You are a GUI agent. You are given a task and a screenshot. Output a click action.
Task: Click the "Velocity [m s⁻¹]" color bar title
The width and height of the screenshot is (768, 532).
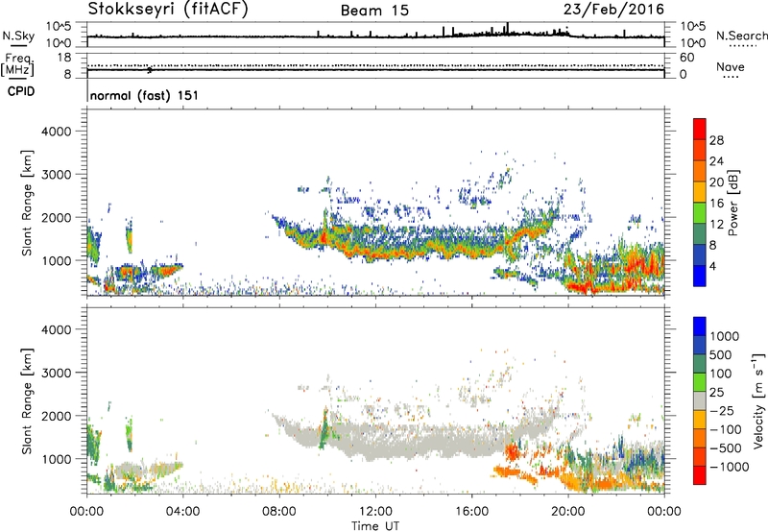pyautogui.click(x=758, y=399)
